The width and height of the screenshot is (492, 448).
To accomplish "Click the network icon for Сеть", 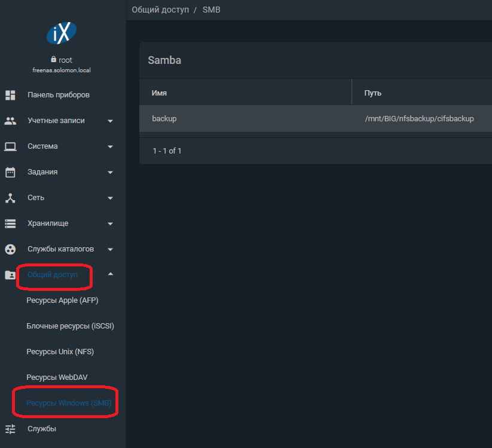I will [10, 198].
